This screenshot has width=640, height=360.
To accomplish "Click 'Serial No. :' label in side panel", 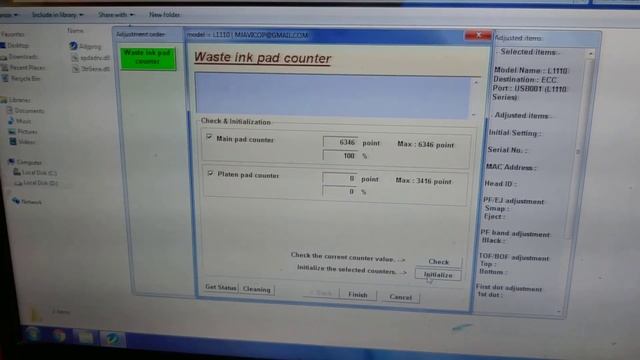I will [x=507, y=150].
